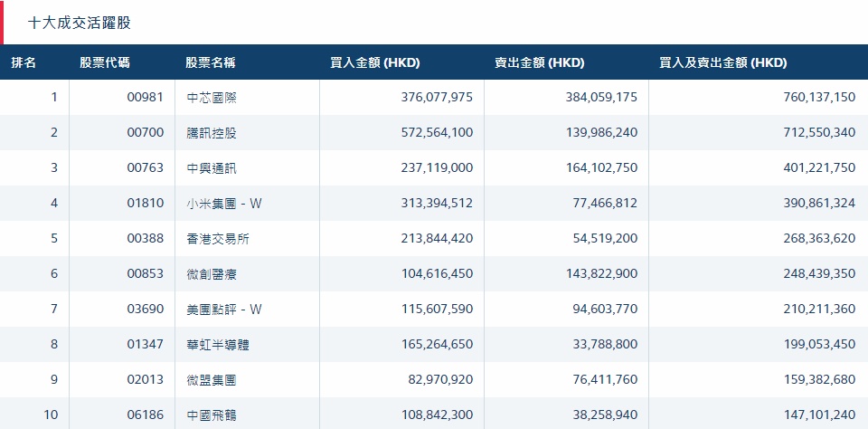Select sell amount 143,822,900
Screen dimensions: 868x429
click(x=601, y=273)
